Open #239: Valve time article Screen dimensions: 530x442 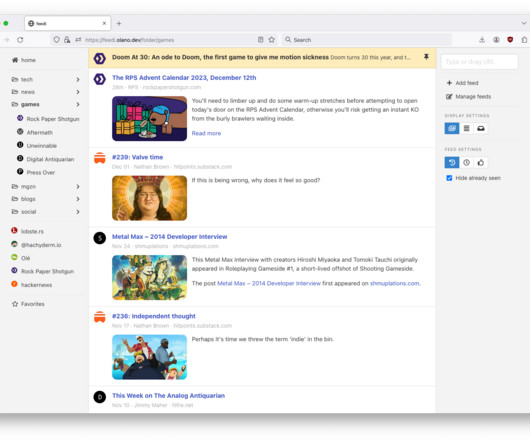[x=137, y=157]
